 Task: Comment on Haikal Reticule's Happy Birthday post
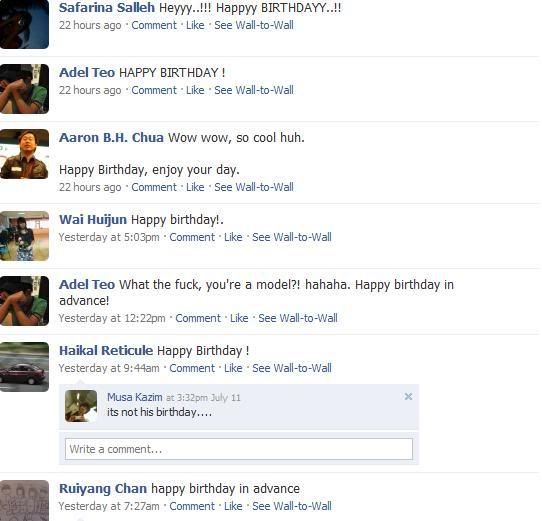coord(192,368)
